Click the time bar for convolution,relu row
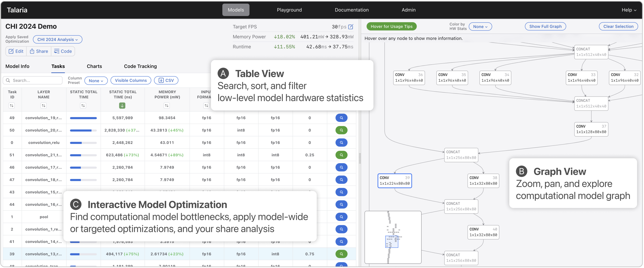The image size is (644, 268). (83, 143)
